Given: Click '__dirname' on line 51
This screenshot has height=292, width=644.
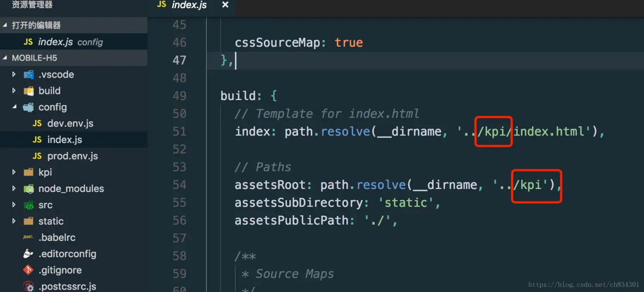Looking at the screenshot, I should tap(409, 131).
